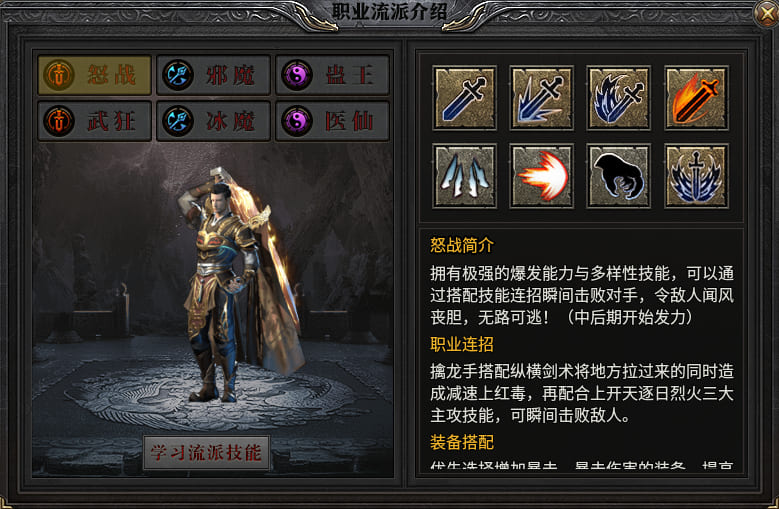779x509 pixels.
Task: Select the winged sword skill icon
Action: coord(697,176)
